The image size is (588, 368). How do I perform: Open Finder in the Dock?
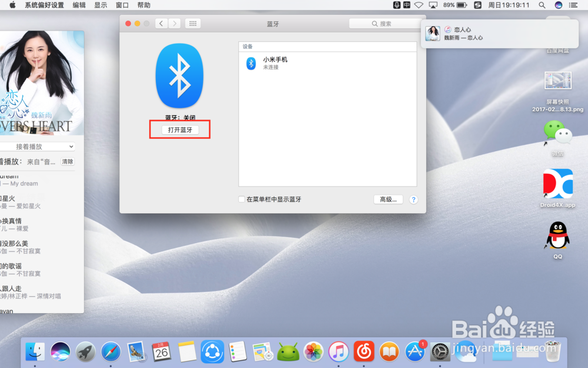click(35, 352)
